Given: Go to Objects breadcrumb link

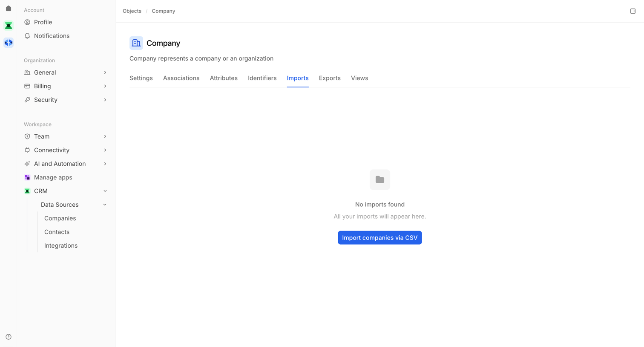Looking at the screenshot, I should click(132, 11).
